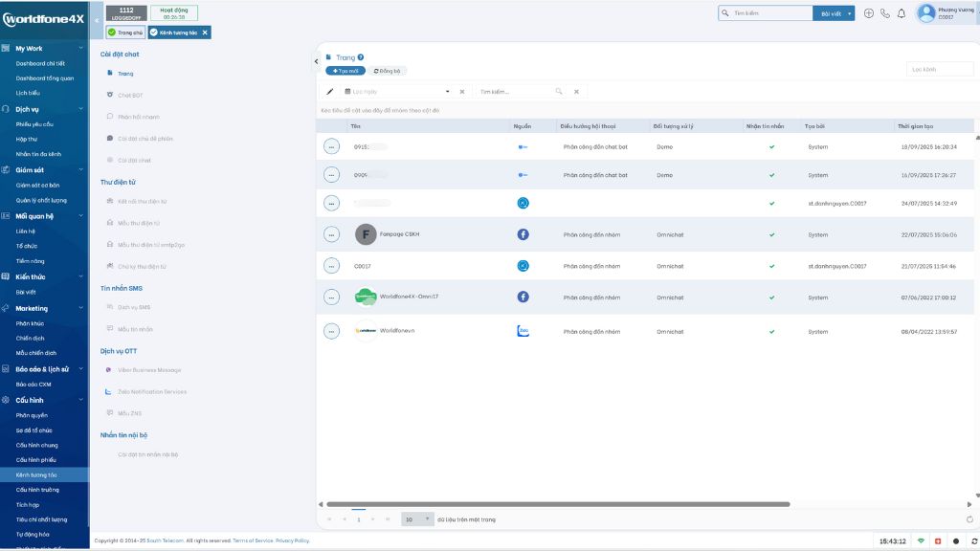Open Chat BOT settings
980x551 pixels.
[x=130, y=95]
